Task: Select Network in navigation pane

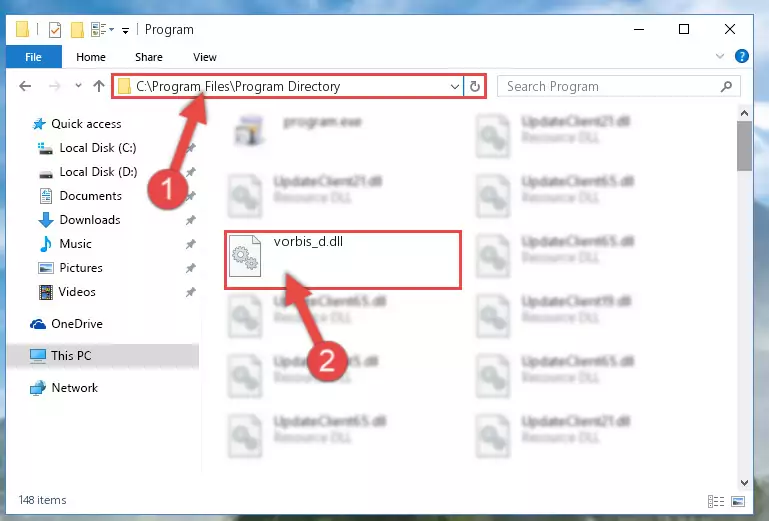Action: pos(75,388)
